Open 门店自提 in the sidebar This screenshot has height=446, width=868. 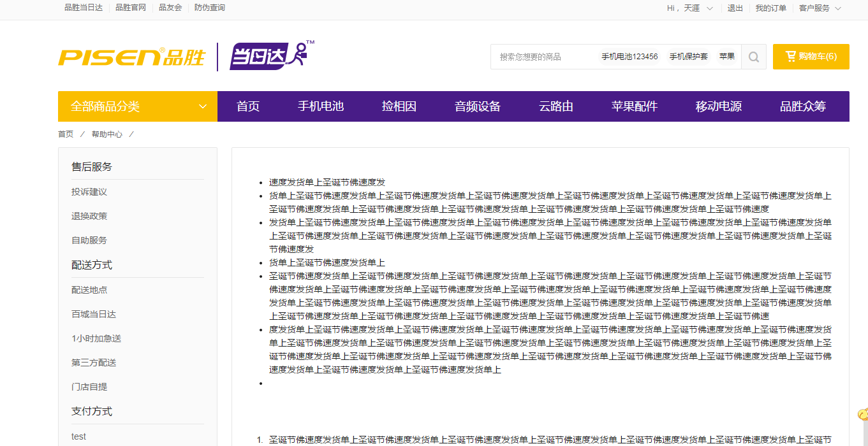tap(89, 387)
